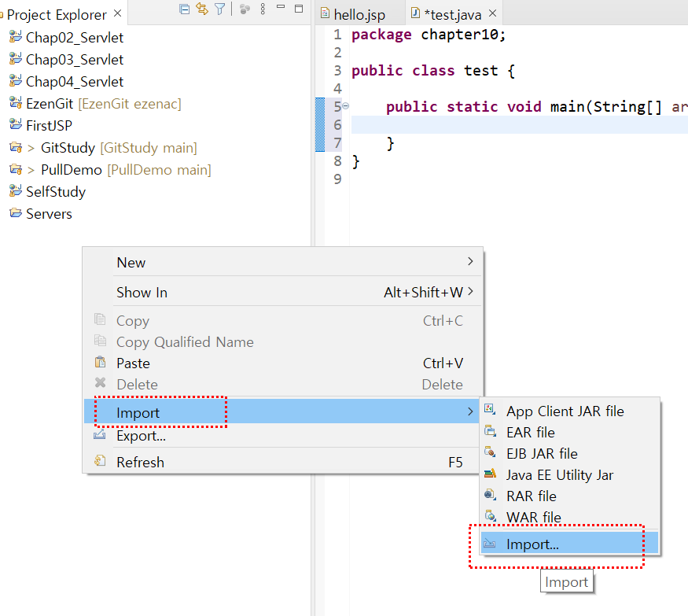Choose Export... in context menu
This screenshot has height=616, width=688.
pyautogui.click(x=283, y=436)
